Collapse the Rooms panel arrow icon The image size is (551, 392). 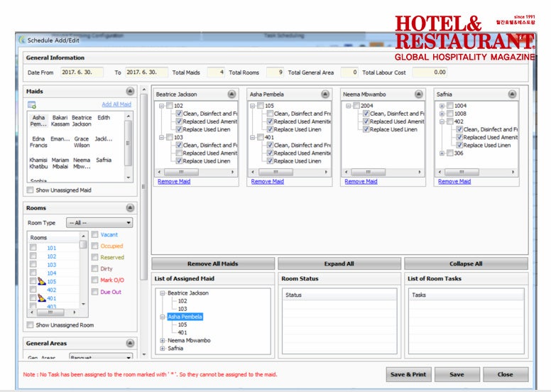pos(130,208)
